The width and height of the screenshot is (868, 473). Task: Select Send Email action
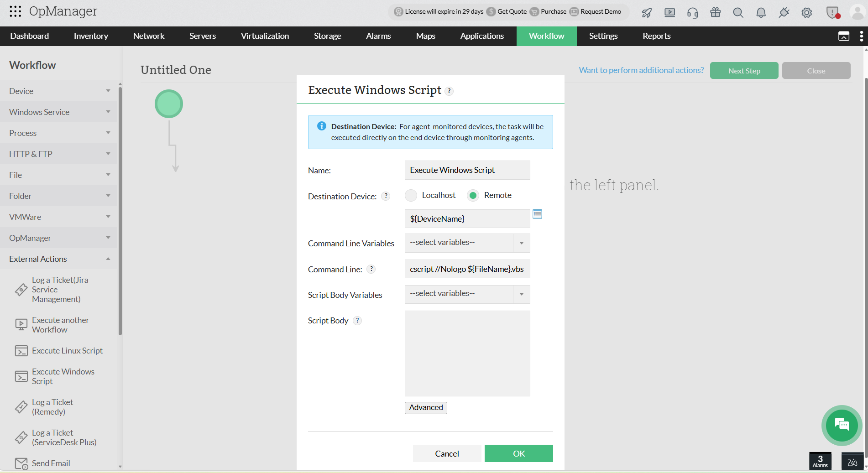(x=42, y=463)
